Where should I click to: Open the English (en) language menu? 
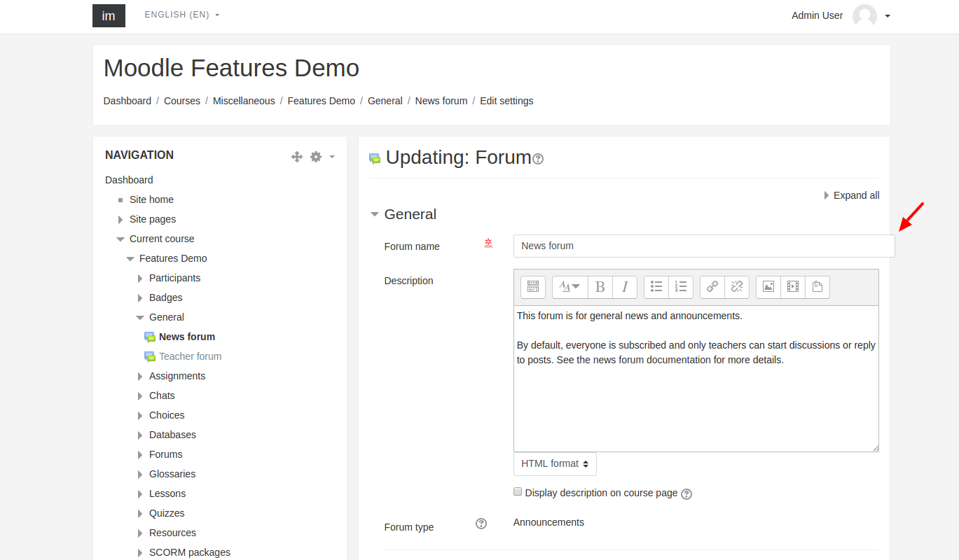tap(181, 15)
